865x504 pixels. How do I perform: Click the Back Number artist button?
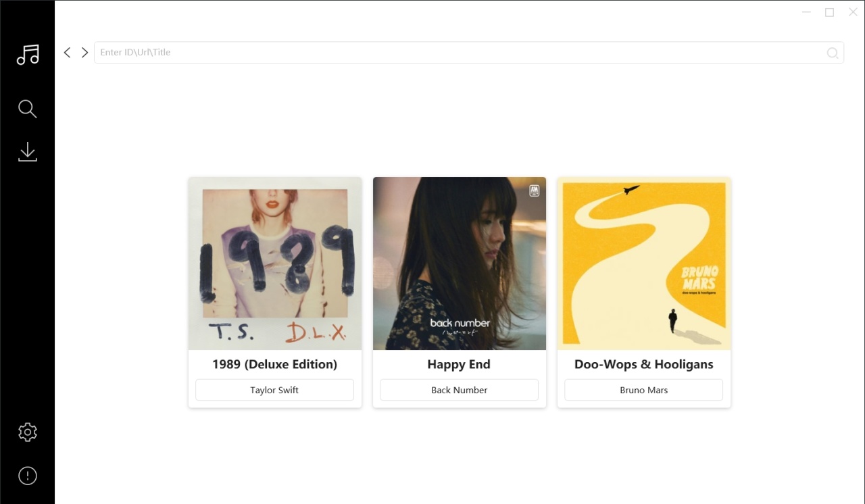(460, 390)
